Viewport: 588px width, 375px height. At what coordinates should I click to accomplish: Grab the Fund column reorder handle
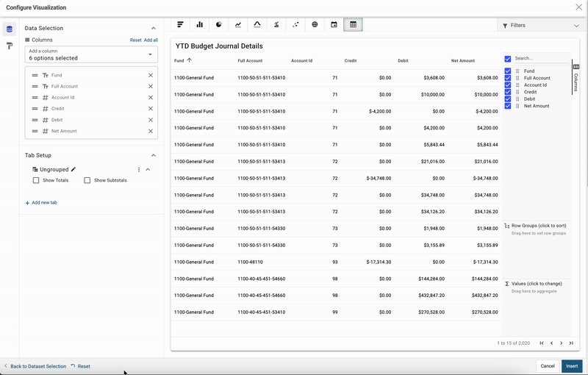pyautogui.click(x=35, y=76)
